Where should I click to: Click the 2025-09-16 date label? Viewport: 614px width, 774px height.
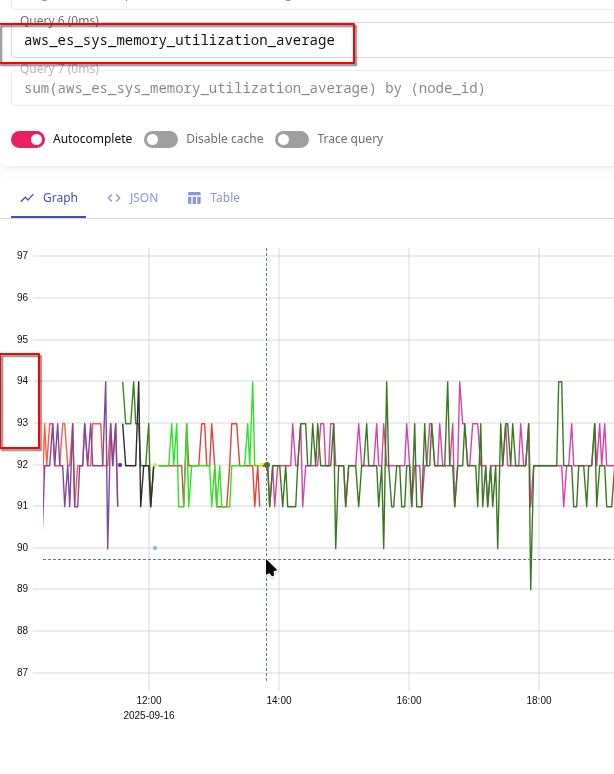[149, 716]
